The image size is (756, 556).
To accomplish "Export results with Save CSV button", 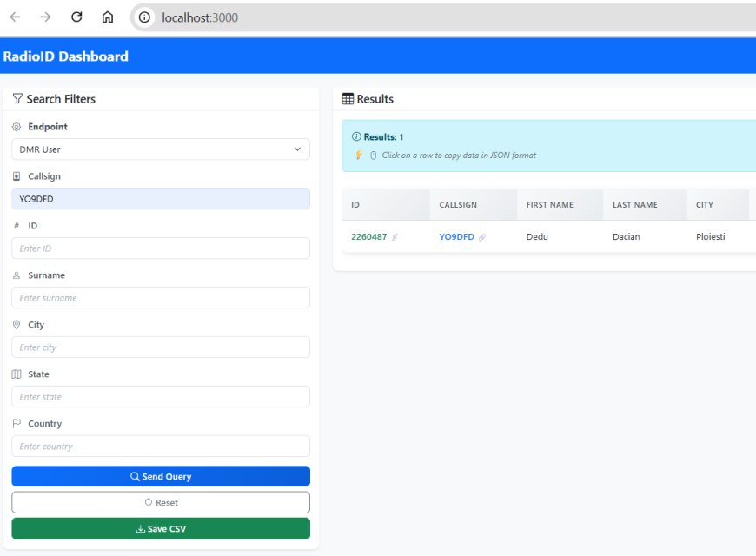I will (x=161, y=528).
